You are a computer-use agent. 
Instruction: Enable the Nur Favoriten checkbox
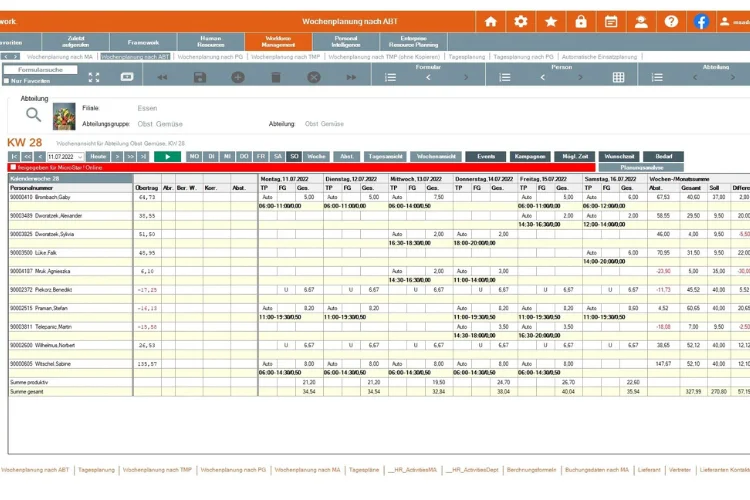pyautogui.click(x=6, y=81)
